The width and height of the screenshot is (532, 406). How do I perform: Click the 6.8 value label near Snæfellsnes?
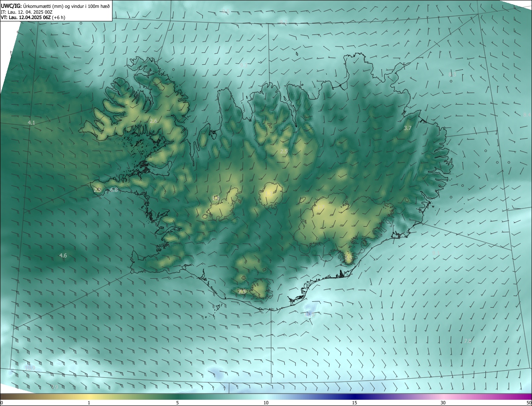pos(114,190)
